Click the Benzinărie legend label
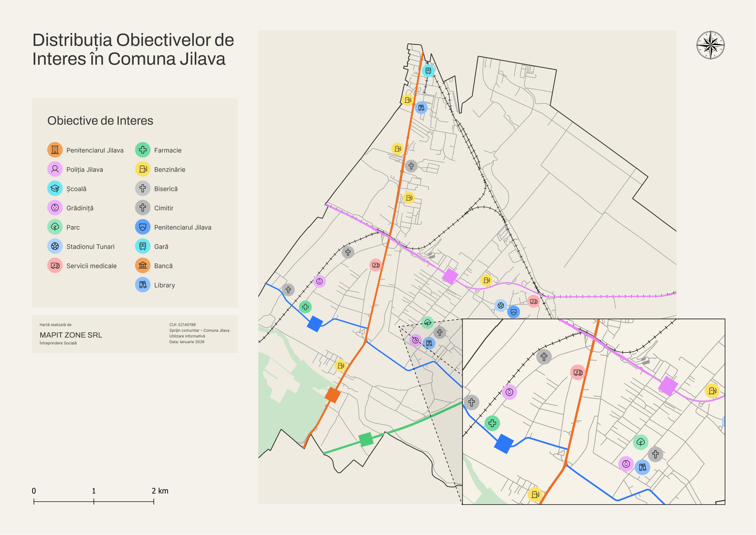 [170, 170]
